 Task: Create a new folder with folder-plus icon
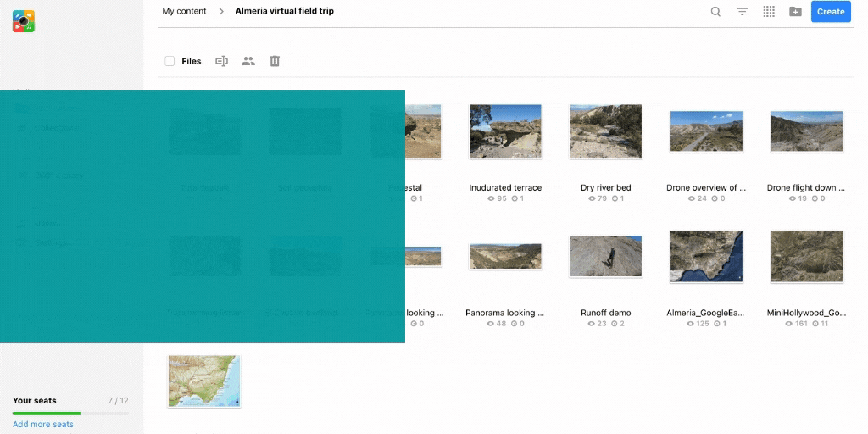click(x=795, y=12)
